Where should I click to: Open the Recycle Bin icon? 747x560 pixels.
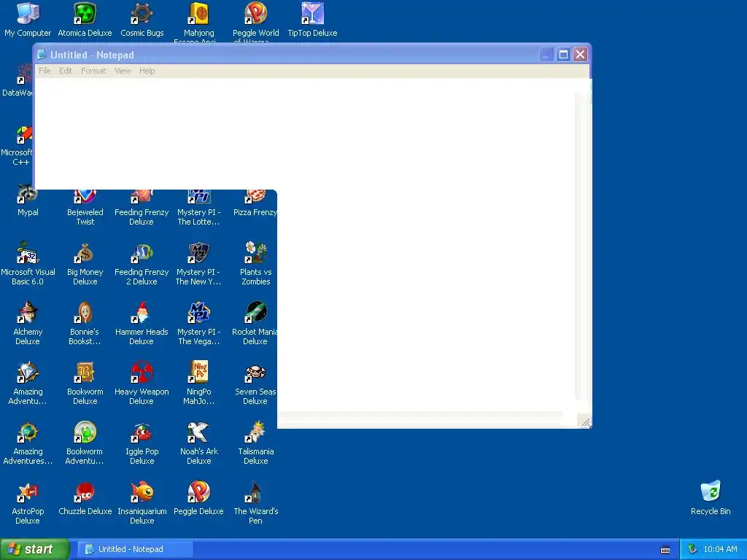pos(711,498)
